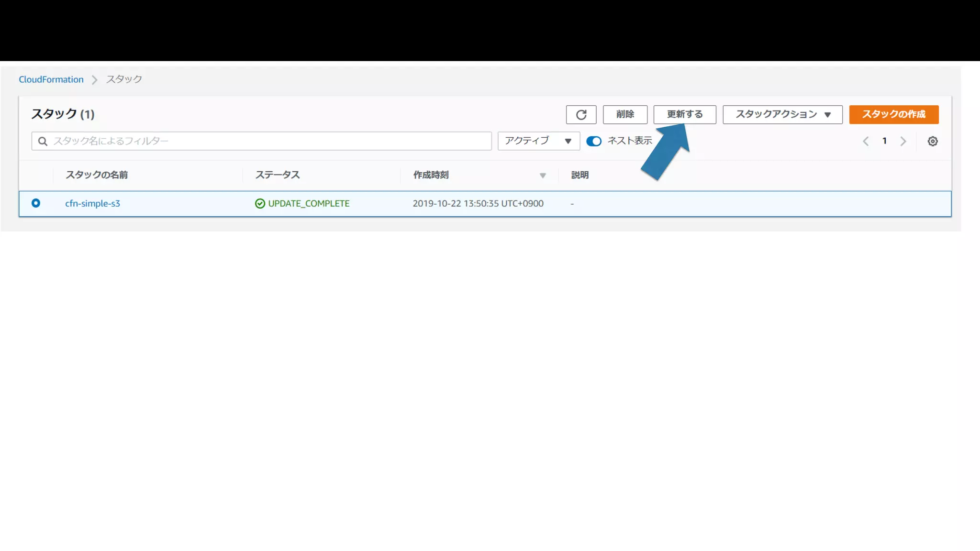Click the green UPDATE_COMPLETE status check icon
This screenshot has height=551, width=980.
point(260,204)
